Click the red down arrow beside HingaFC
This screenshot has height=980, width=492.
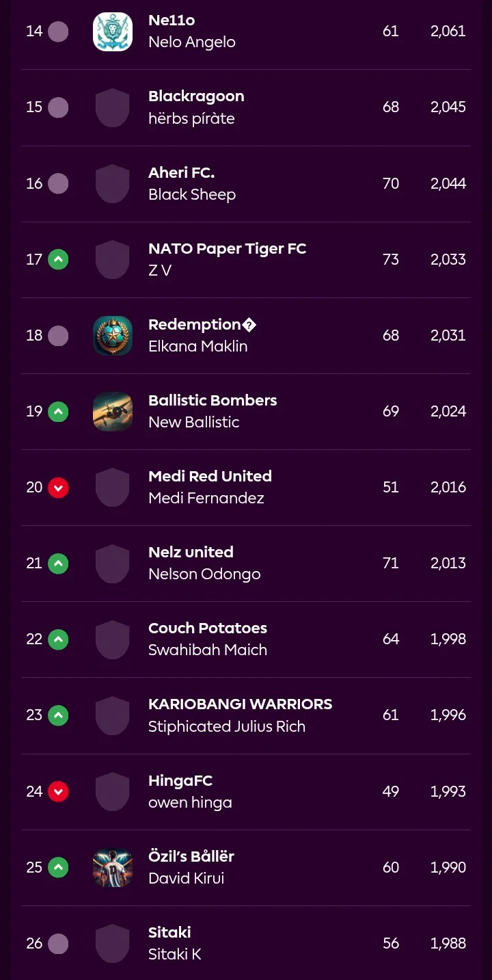(x=58, y=792)
